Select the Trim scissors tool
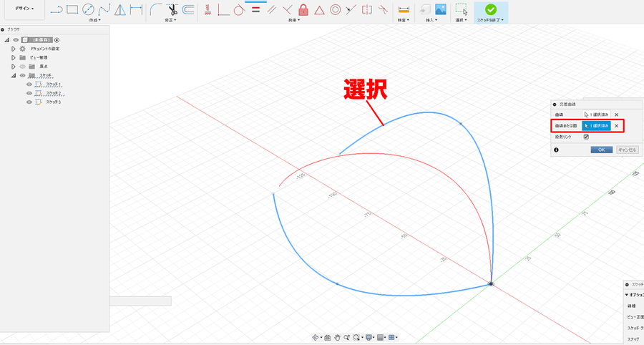This screenshot has width=644, height=345. coord(172,9)
